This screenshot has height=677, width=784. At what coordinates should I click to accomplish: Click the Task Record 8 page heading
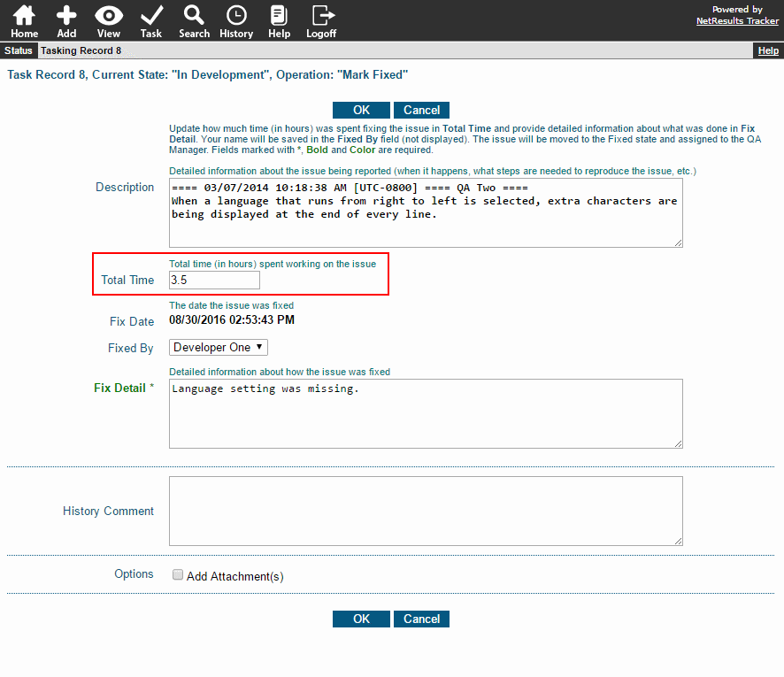(x=207, y=75)
